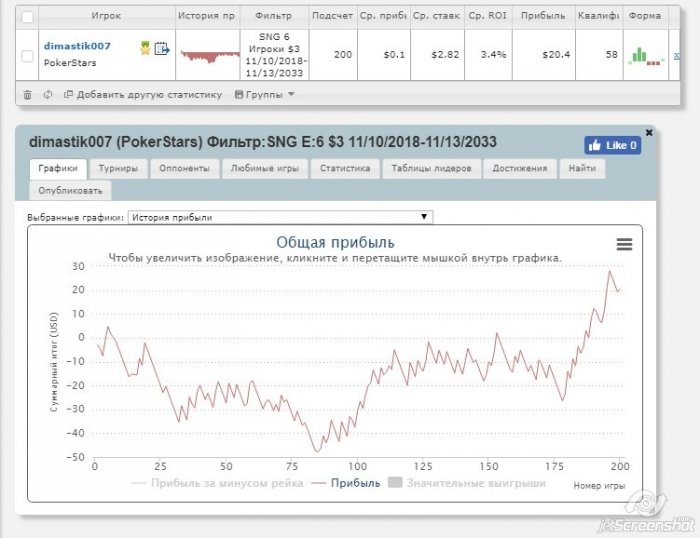This screenshot has height=538, width=700.
Task: Click the 'Общая прибыль' chart title
Action: [335, 243]
